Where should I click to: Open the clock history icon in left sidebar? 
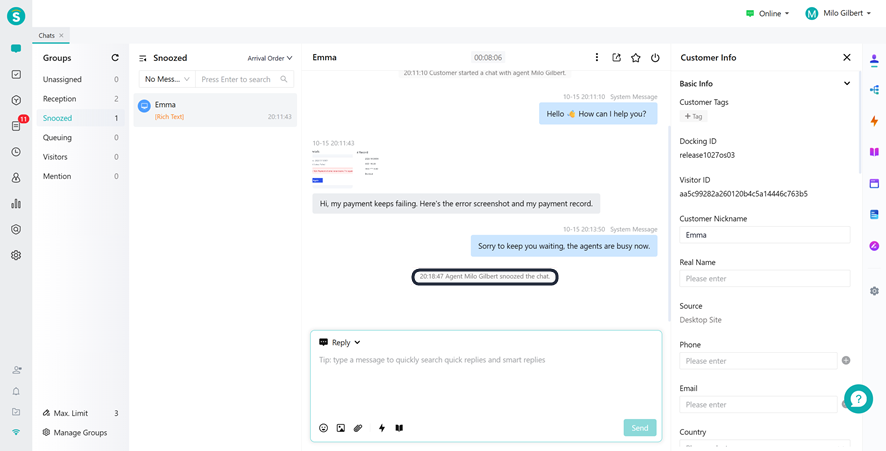click(x=16, y=151)
